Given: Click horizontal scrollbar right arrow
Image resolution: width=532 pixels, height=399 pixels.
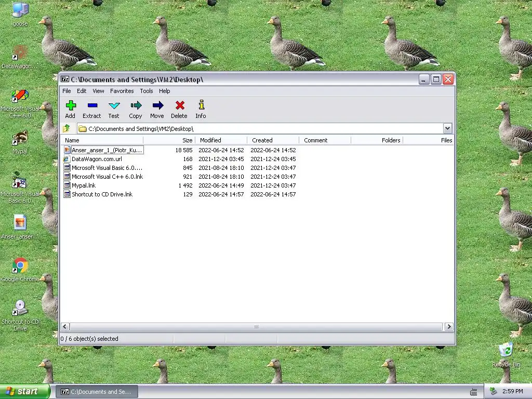Looking at the screenshot, I should 449,327.
